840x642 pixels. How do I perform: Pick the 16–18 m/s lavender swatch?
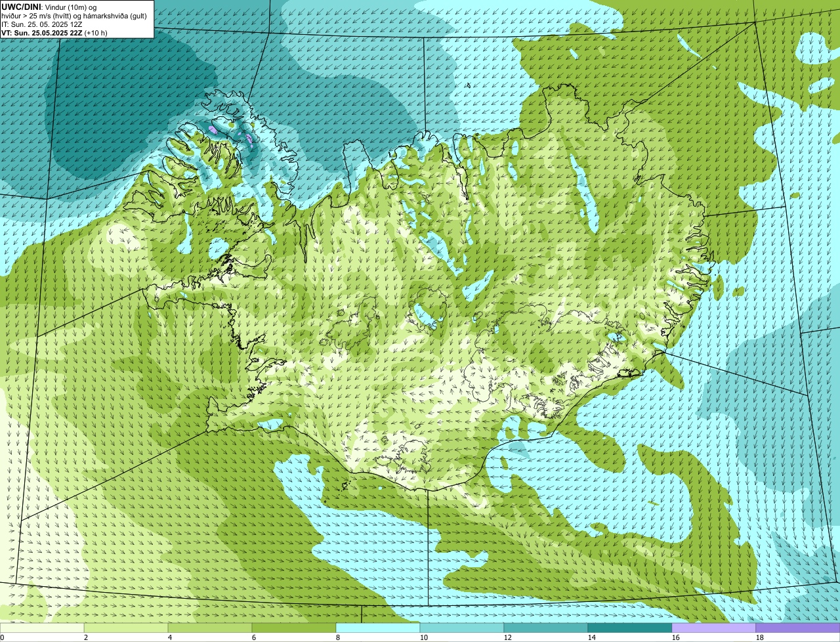pyautogui.click(x=714, y=628)
